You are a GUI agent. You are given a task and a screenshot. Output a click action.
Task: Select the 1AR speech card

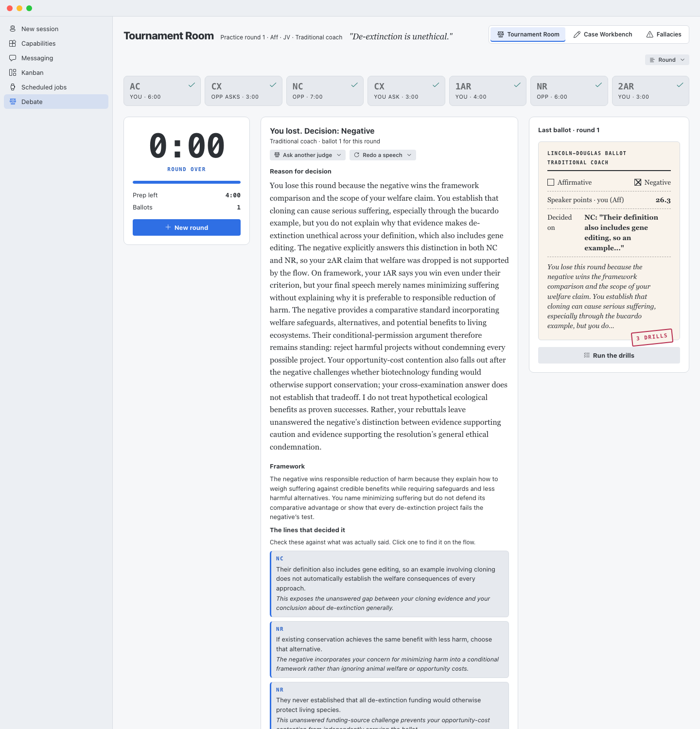[488, 91]
